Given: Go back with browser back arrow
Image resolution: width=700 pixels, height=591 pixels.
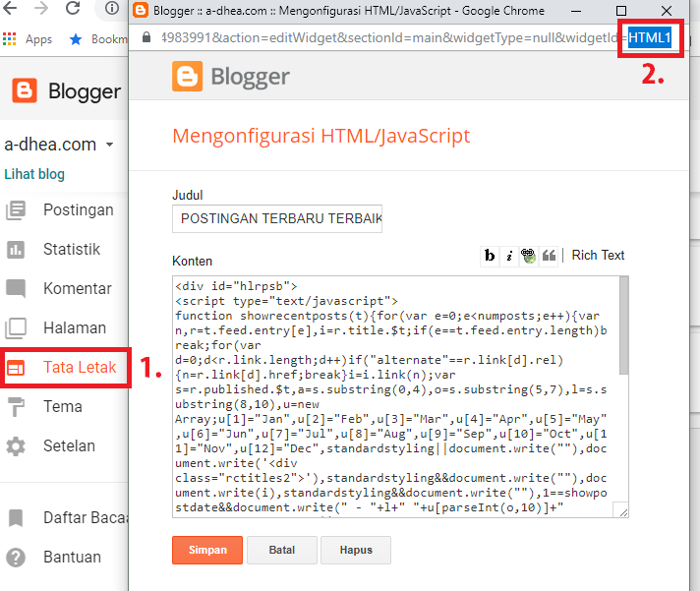Looking at the screenshot, I should pyautogui.click(x=10, y=8).
